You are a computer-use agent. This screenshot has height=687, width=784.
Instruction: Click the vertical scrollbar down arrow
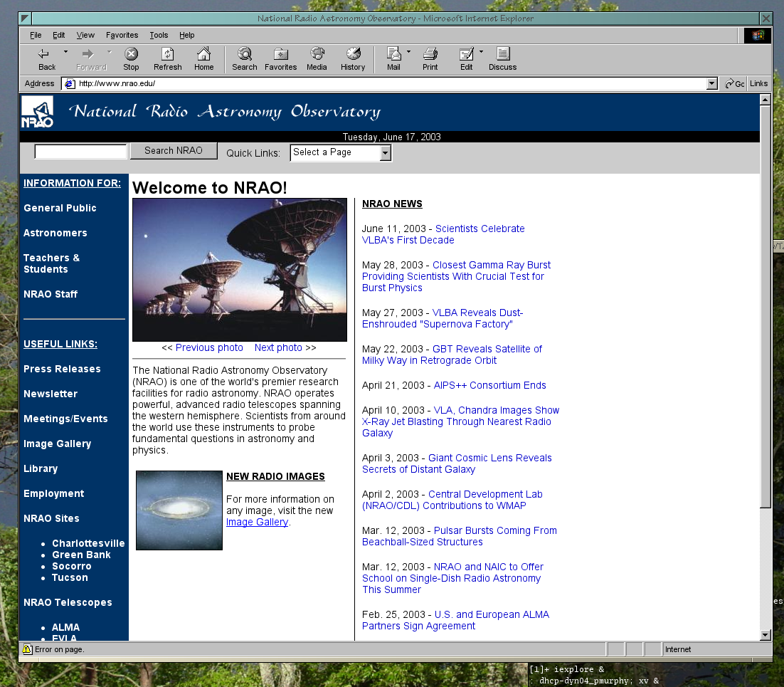[765, 635]
